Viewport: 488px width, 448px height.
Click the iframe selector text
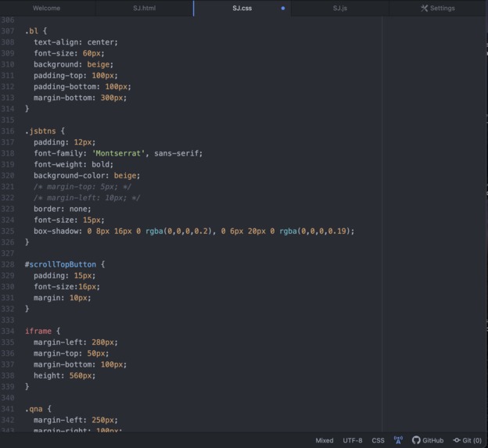[x=38, y=331]
